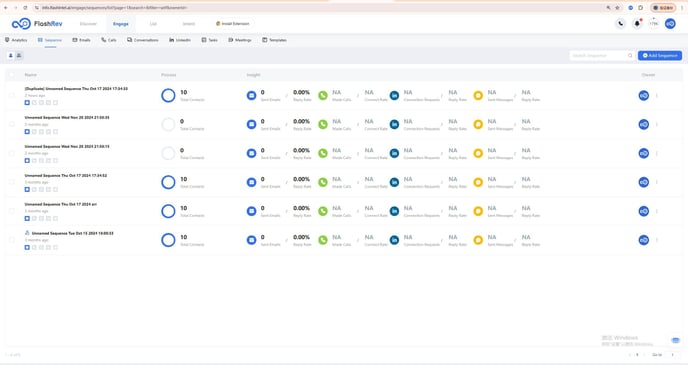Screen dimensions: 688x365
Task: Check the box for Wed Nov 20 21:08:35 sequence
Action: click(x=12, y=124)
